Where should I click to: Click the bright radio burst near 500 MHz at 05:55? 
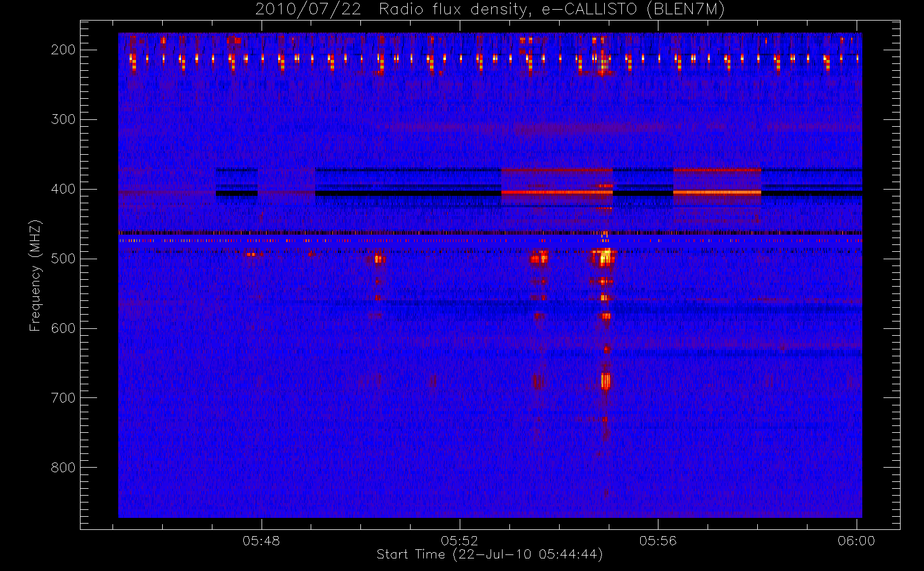click(605, 258)
